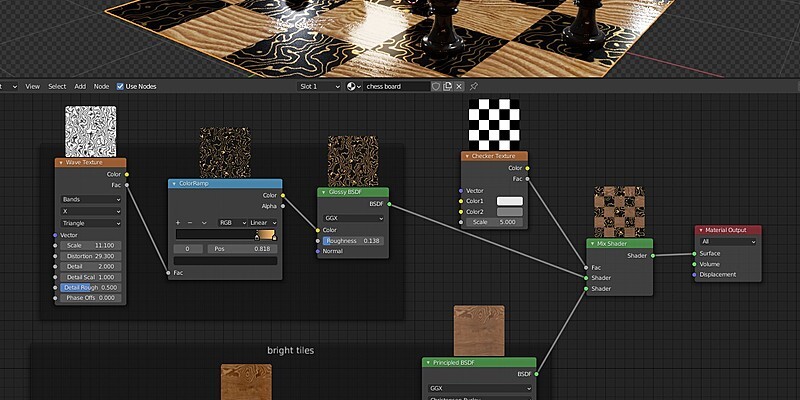Open the Node menu in node editor
Viewport: 800px width, 400px height.
(102, 87)
